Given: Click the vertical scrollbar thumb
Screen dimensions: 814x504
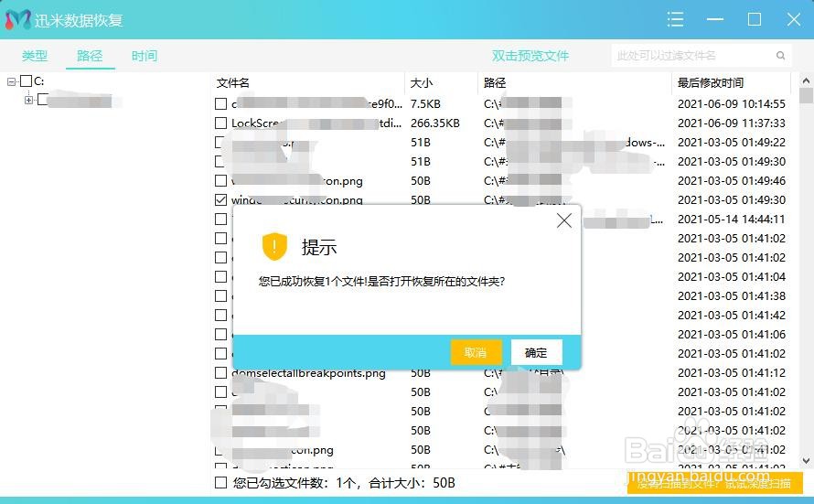Looking at the screenshot, I should point(806,96).
